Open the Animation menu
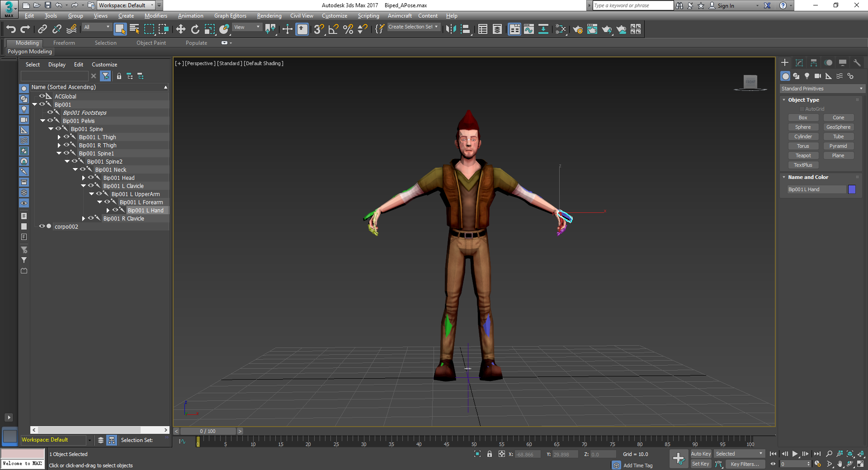Viewport: 868px width, 470px height. tap(190, 16)
